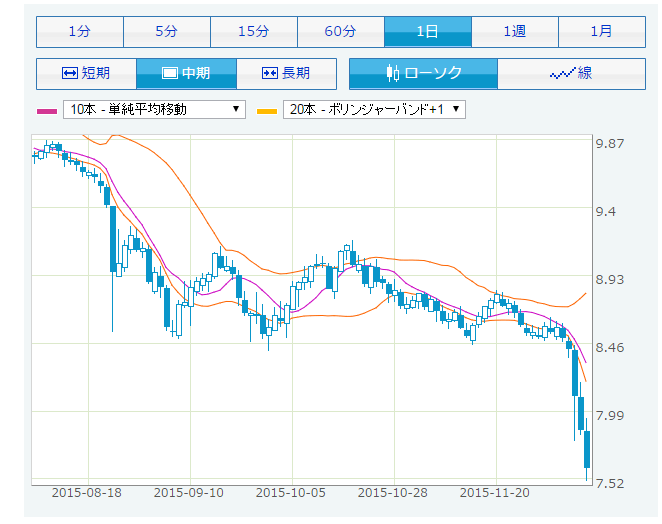Viewport: 662px width, 524px height.
Task: Choose the 1週 weekly timeframe
Action: (x=515, y=32)
